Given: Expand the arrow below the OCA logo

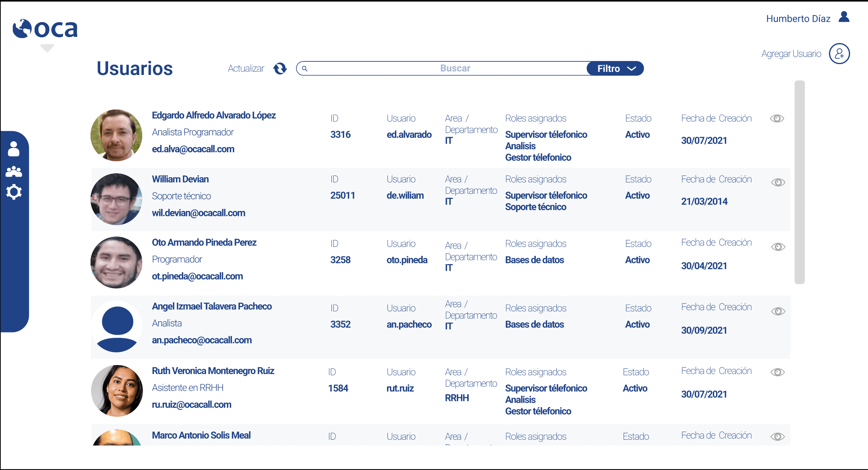Looking at the screenshot, I should pos(47,48).
